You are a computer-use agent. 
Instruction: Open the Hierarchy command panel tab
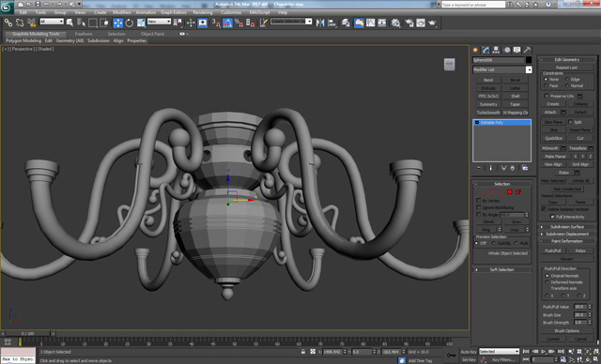point(496,50)
